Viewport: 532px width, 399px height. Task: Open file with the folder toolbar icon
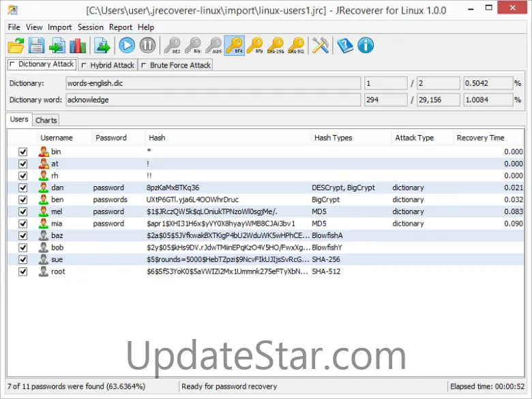(x=16, y=46)
